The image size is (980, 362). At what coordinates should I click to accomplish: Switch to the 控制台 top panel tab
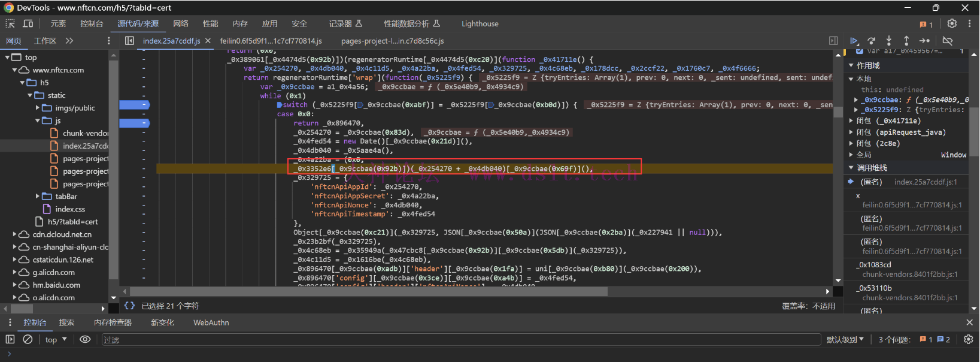(x=92, y=24)
